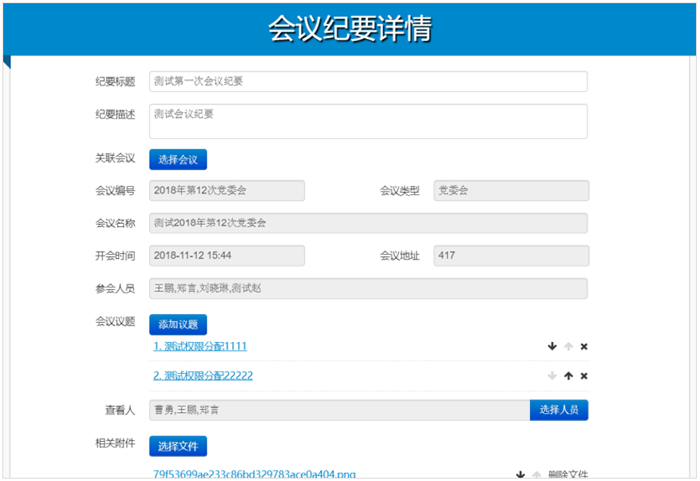700x481 pixels.
Task: Click the greyed up arrow for agenda 1
Action: pos(568,347)
